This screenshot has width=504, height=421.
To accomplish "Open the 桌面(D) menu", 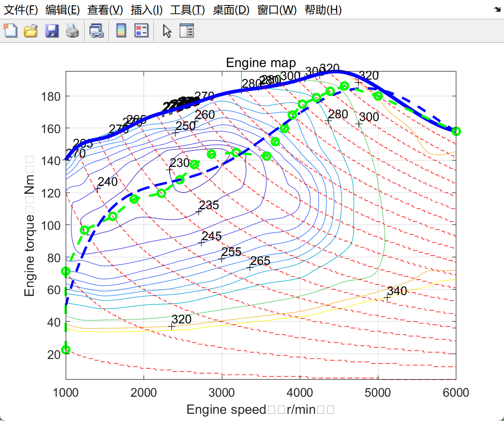I will click(231, 10).
